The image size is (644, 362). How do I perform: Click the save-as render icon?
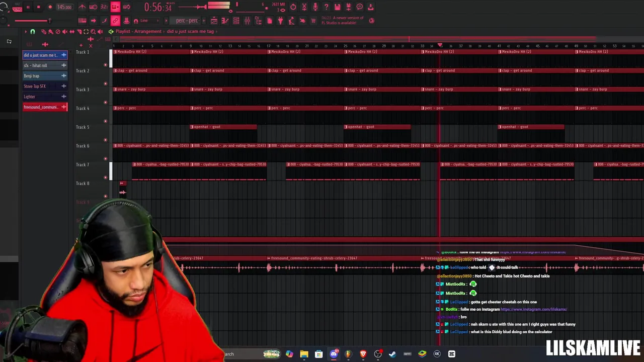pos(348,7)
